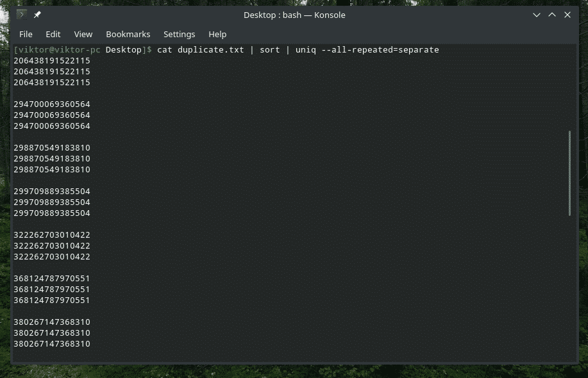Viewport: 588px width, 378px height.
Task: Click the terminal vertical scrollbar handle
Action: click(569, 173)
